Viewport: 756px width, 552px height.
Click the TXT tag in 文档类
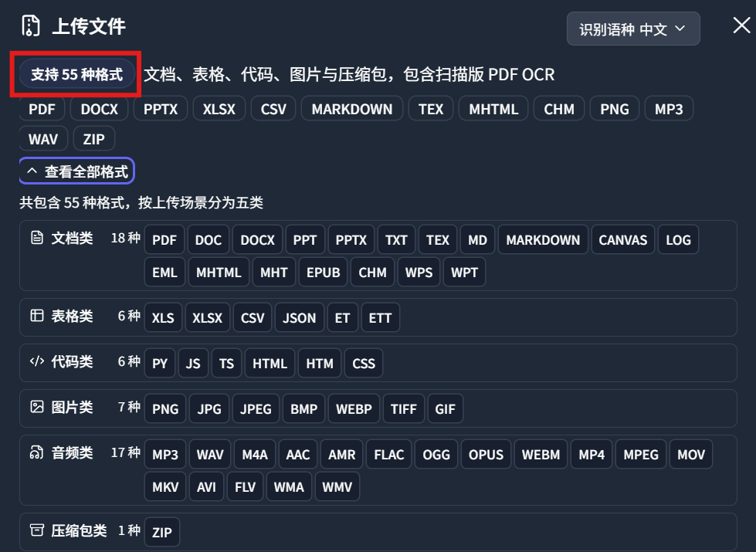pyautogui.click(x=396, y=239)
